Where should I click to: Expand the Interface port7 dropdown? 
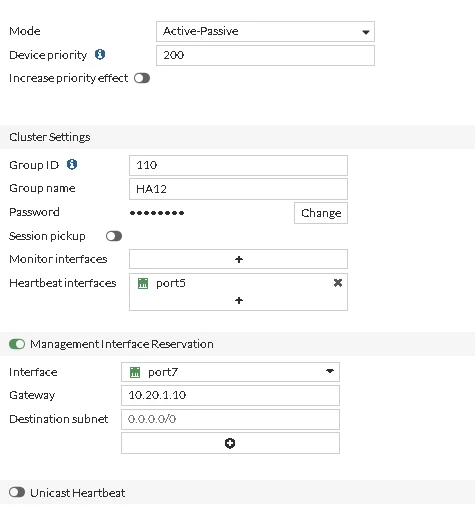[x=230, y=372]
